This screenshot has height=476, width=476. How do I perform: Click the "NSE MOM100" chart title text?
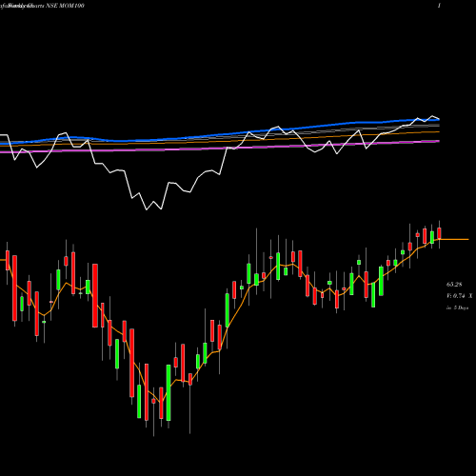pos(65,6)
